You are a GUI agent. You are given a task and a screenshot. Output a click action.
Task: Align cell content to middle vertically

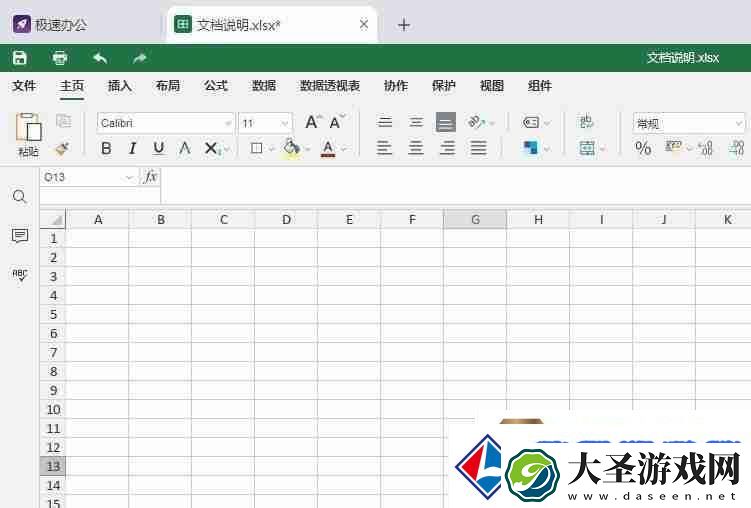point(416,122)
